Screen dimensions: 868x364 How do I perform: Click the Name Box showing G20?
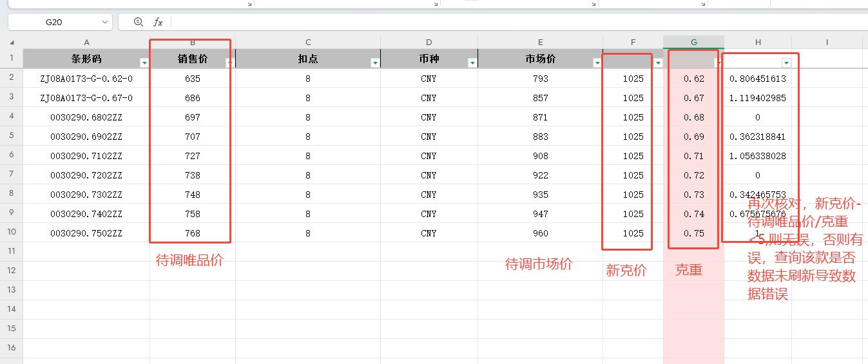pyautogui.click(x=54, y=23)
